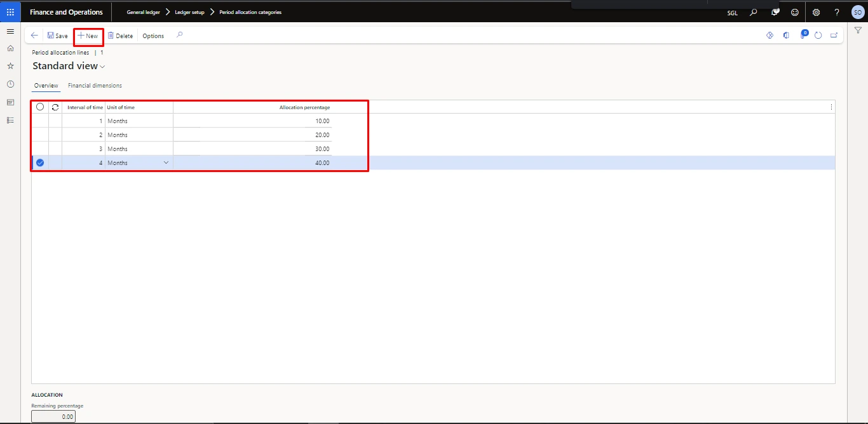Click allocation percentage 10.00 cell

(252, 121)
